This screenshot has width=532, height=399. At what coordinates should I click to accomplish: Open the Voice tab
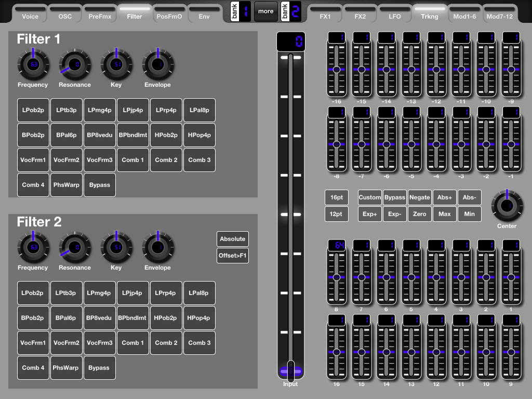(x=30, y=14)
